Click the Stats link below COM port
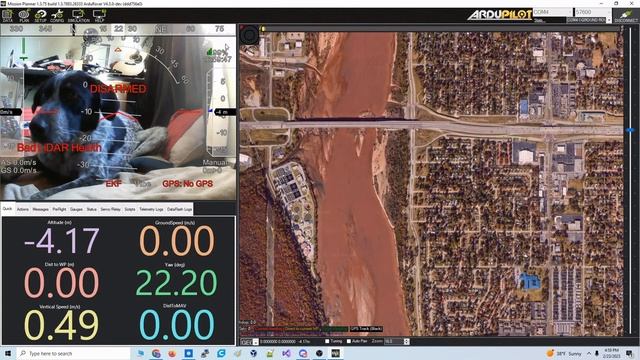 pos(538,20)
